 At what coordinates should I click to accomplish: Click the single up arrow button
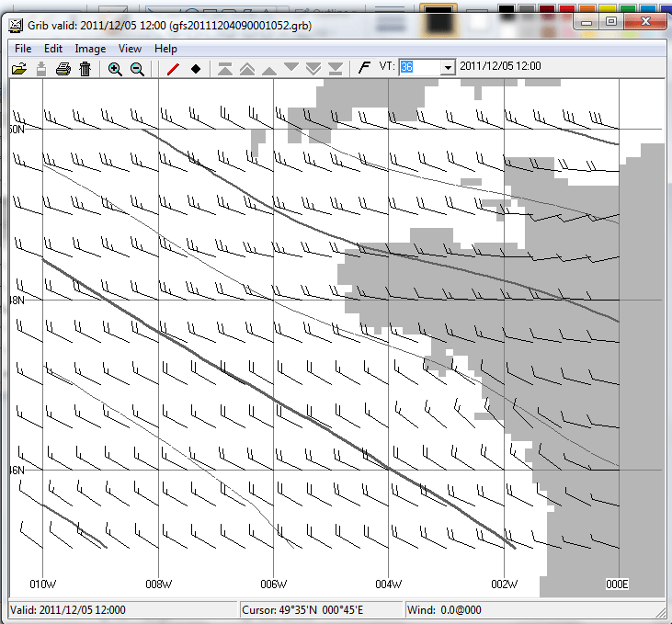269,70
